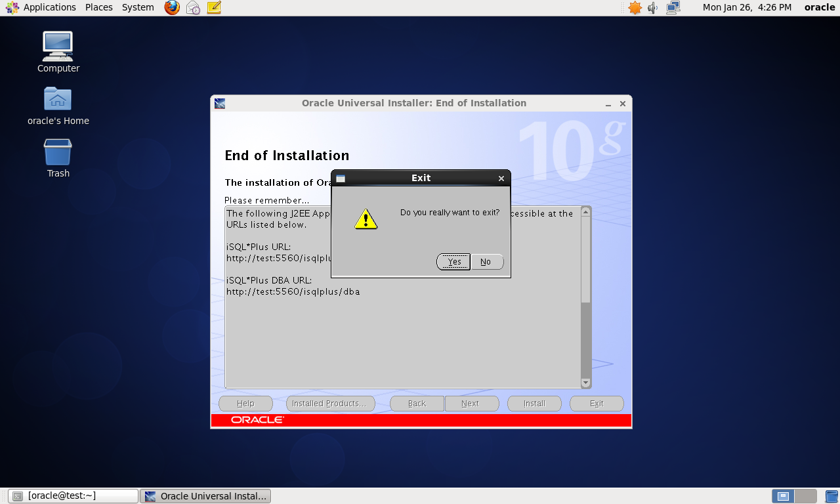Click the installer Exit button

pos(597,404)
